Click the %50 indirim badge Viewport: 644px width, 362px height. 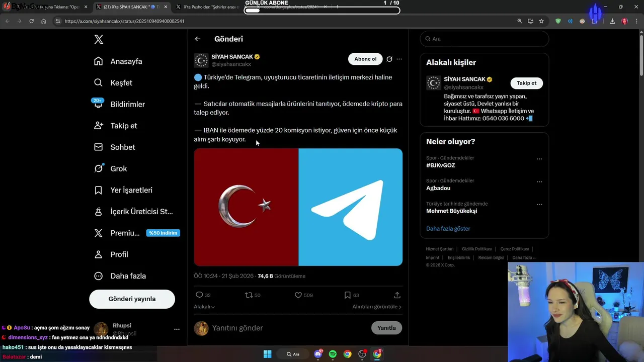(163, 233)
